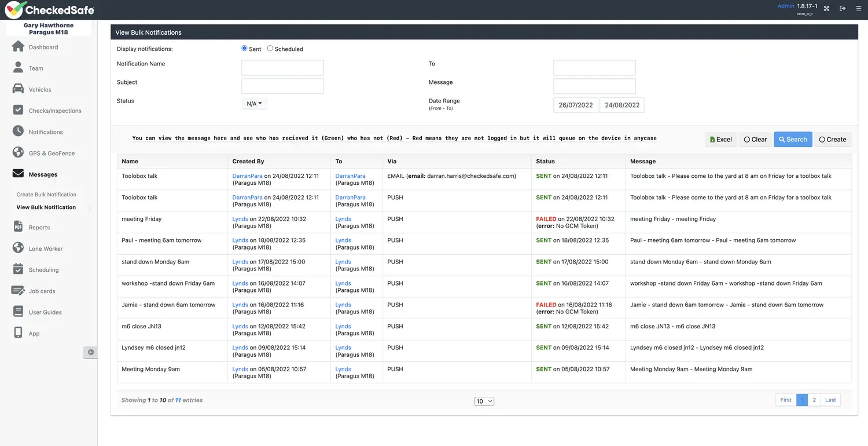This screenshot has width=868, height=446.
Task: Click the Notifications clock icon
Action: (x=18, y=131)
